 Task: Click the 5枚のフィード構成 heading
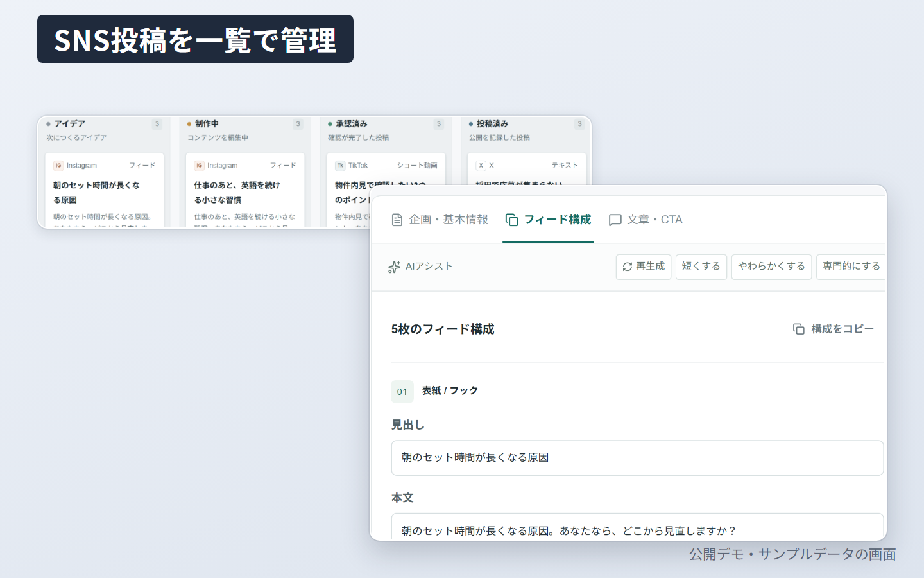pos(443,329)
